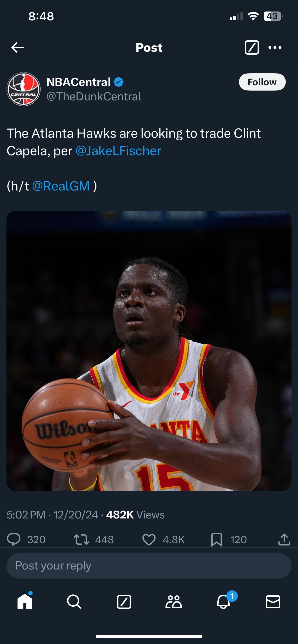Viewport: 298px width, 644px height.
Task: Switch to the Home tab
Action: (25, 601)
